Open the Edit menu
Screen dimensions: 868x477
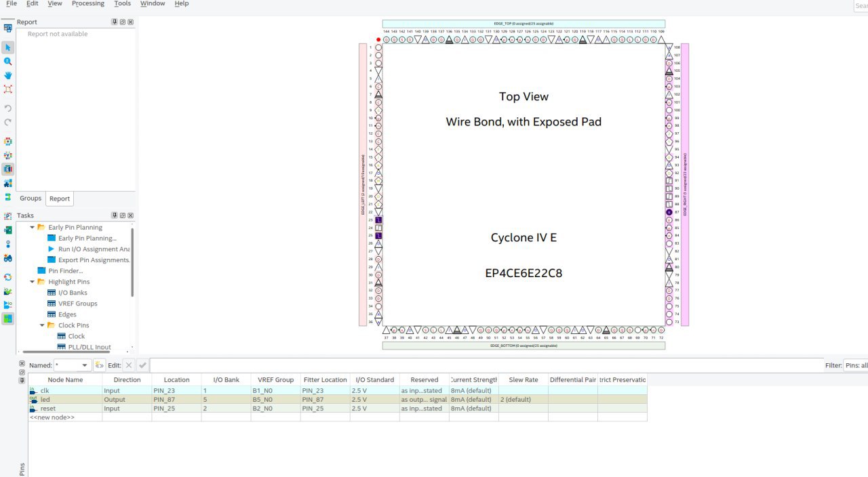[x=32, y=3]
